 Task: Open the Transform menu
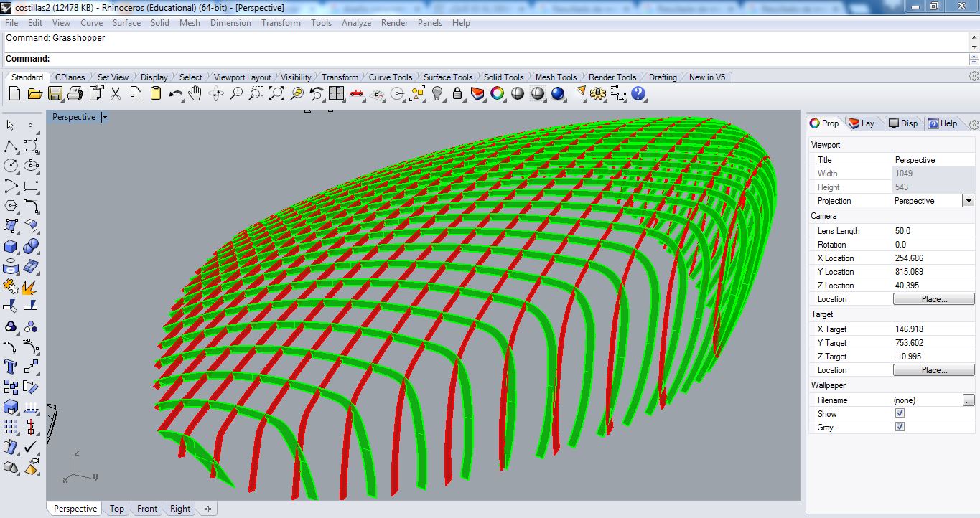click(281, 22)
